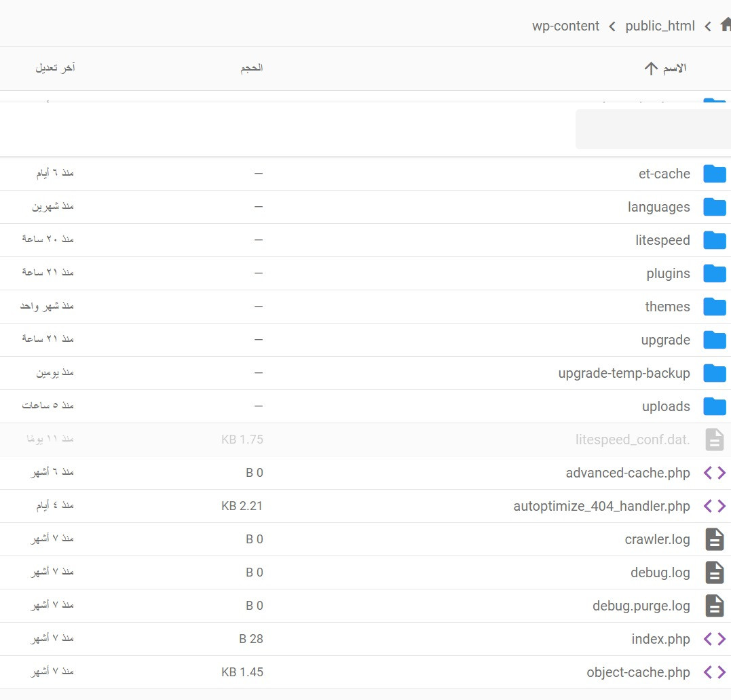The image size is (731, 700).
Task: Click the uploads folder icon
Action: tap(714, 406)
